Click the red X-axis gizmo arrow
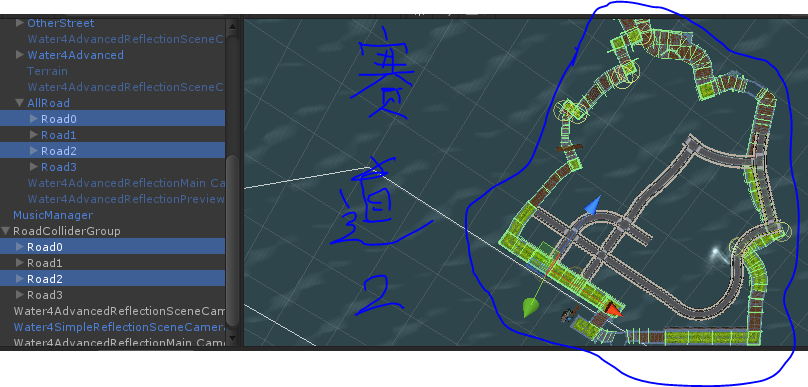The height and width of the screenshot is (387, 808). pyautogui.click(x=613, y=310)
